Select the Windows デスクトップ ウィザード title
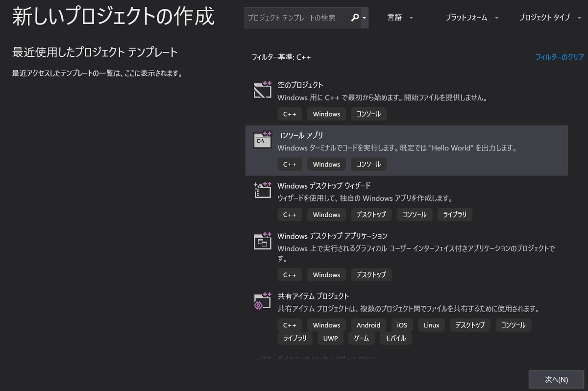Image resolution: width=588 pixels, height=391 pixels. pyautogui.click(x=324, y=186)
